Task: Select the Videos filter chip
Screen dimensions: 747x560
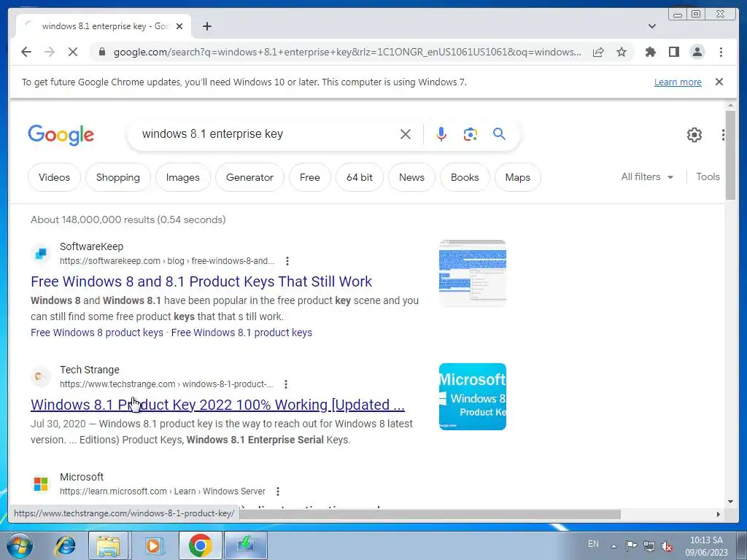Action: click(x=54, y=177)
